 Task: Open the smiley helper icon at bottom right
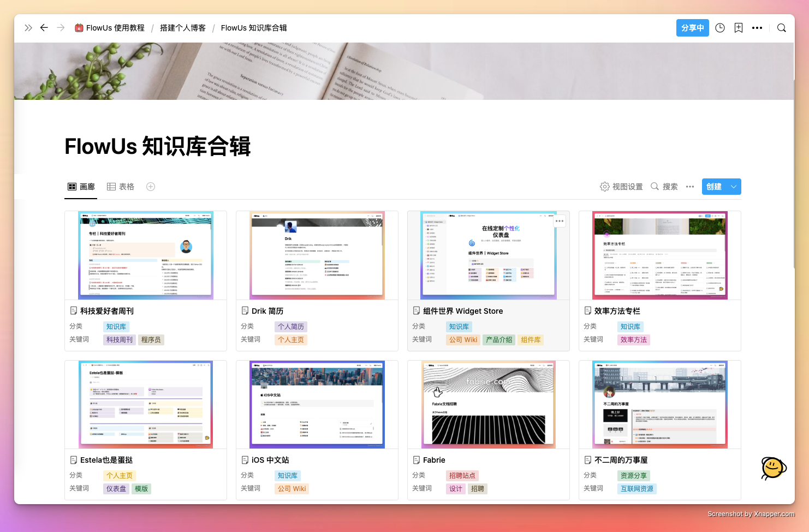[773, 468]
